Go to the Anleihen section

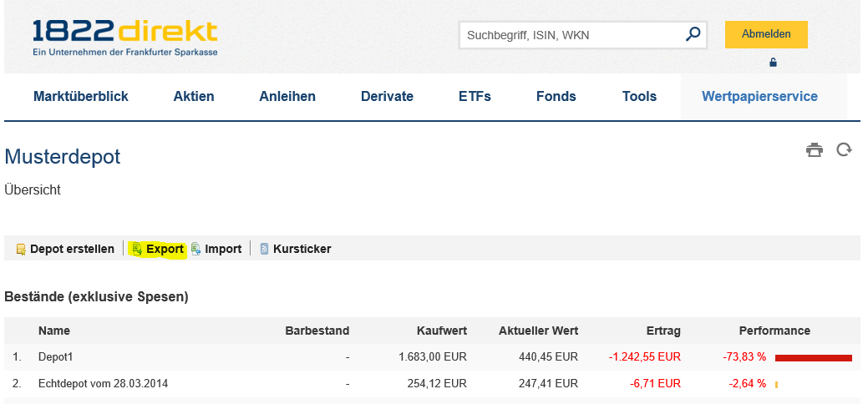click(287, 96)
